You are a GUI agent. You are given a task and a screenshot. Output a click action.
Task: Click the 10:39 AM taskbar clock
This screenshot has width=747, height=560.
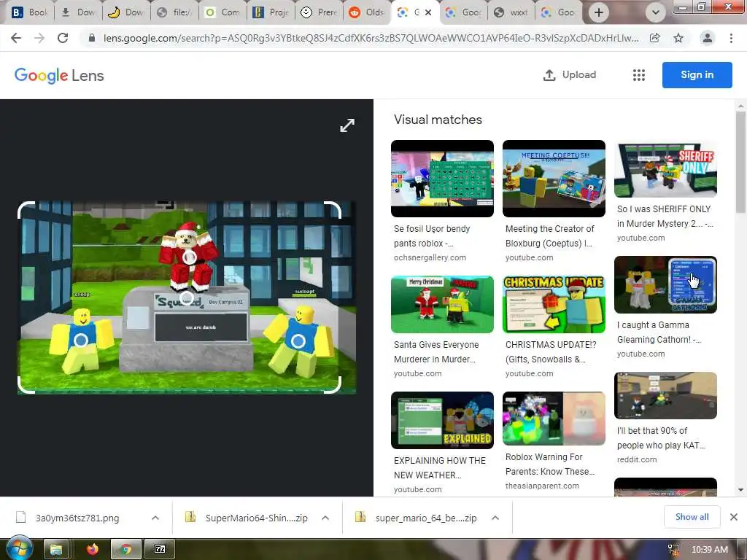tap(709, 550)
